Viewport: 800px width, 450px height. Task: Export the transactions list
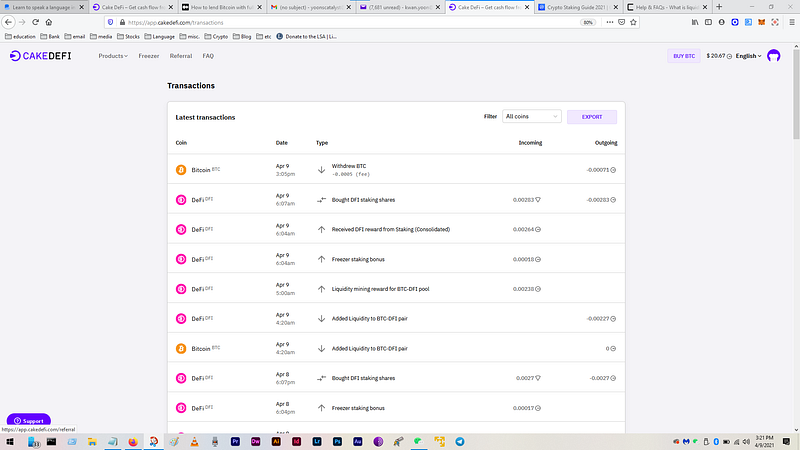tap(592, 117)
